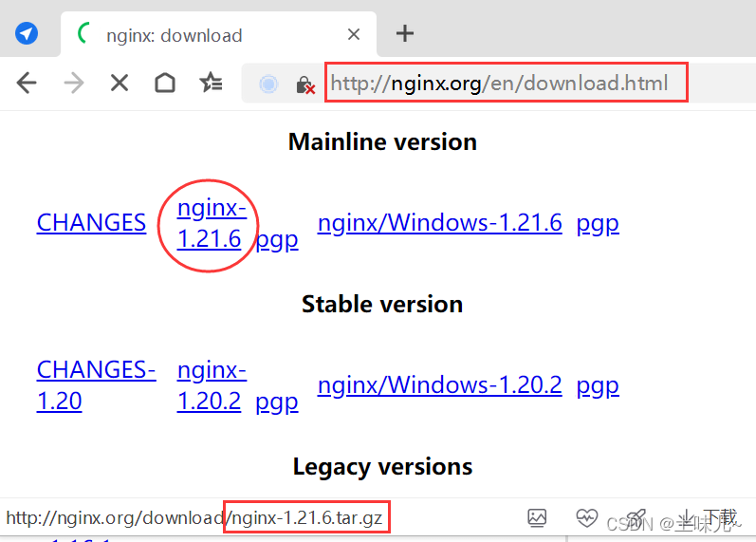Image resolution: width=756 pixels, height=542 pixels.
Task: Download nginx/Windows-1.20.2
Action: pos(439,385)
